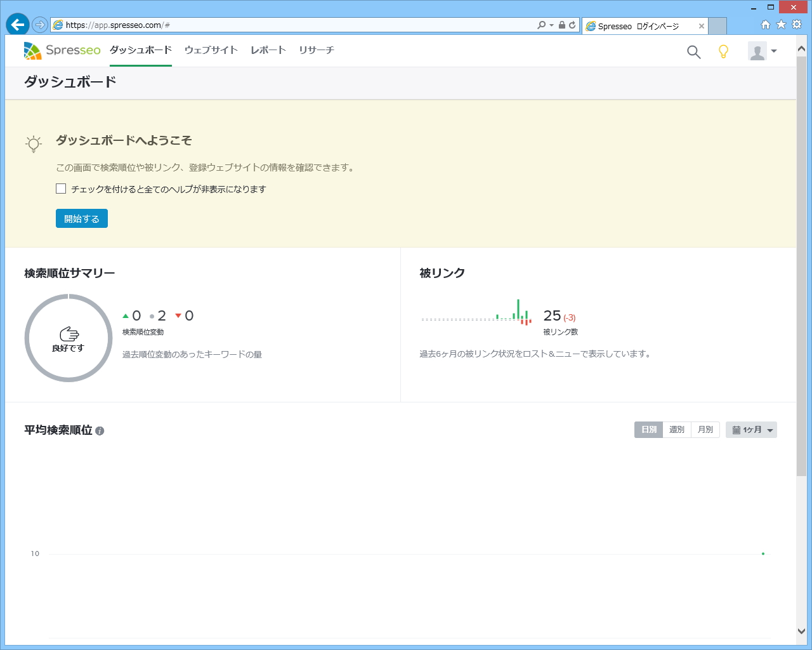
Task: Navigate back with the browser back button
Action: point(17,24)
